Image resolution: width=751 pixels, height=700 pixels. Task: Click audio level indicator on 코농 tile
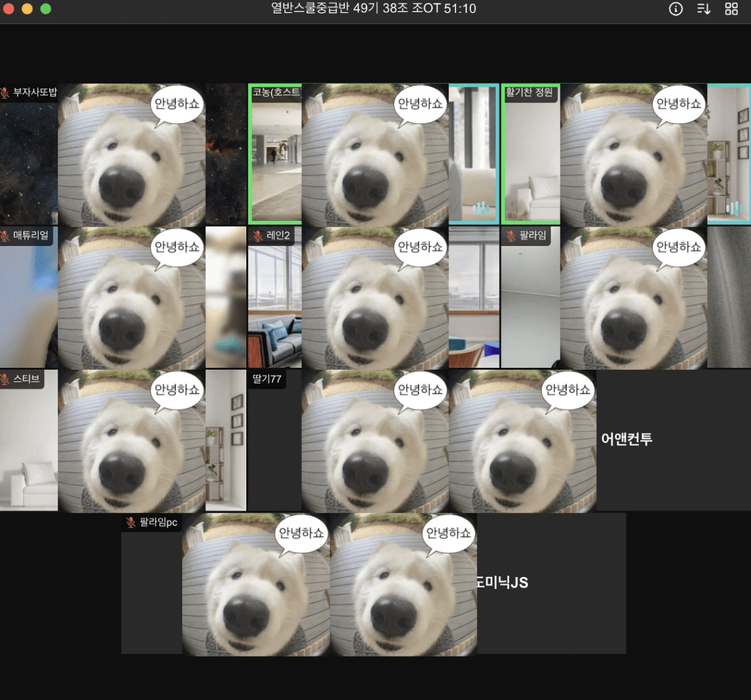(x=481, y=209)
